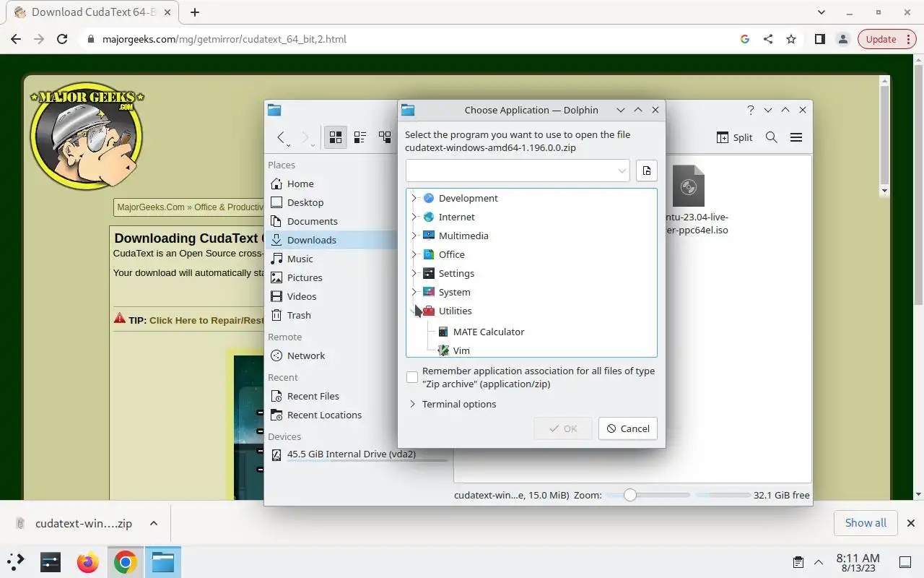The width and height of the screenshot is (924, 578).
Task: Open download item options chevron for cudatext zip
Action: pos(154,523)
